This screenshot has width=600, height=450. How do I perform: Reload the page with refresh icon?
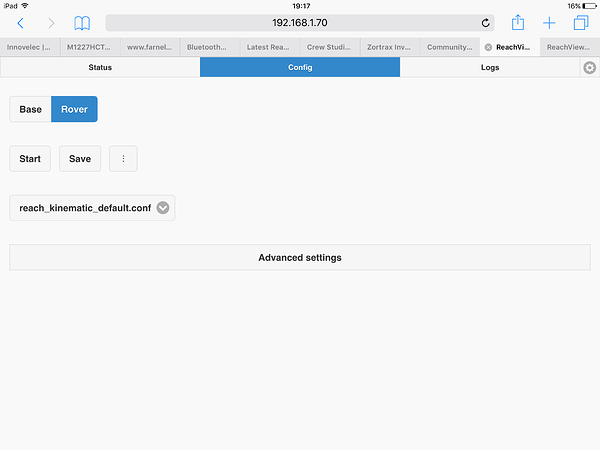click(485, 23)
